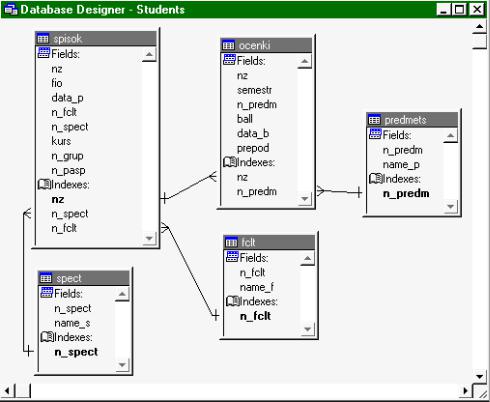The image size is (490, 402).
Task: Select the name_f field in fclt
Action: (257, 287)
